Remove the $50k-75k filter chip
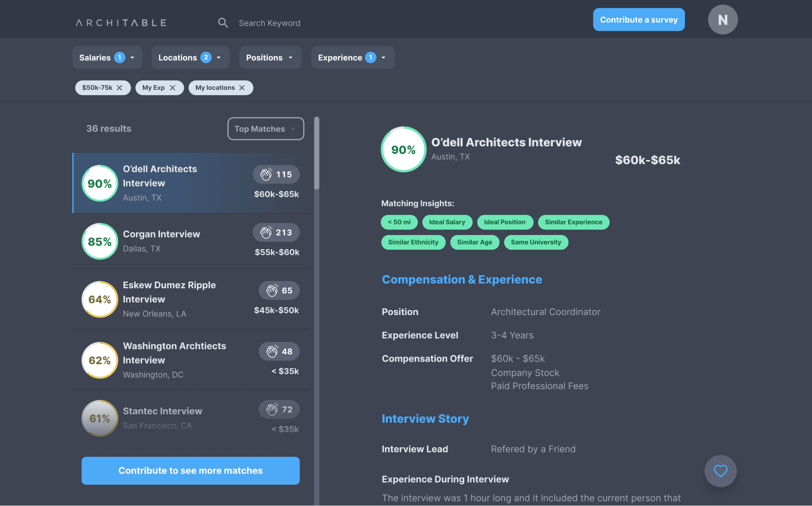 click(x=119, y=88)
